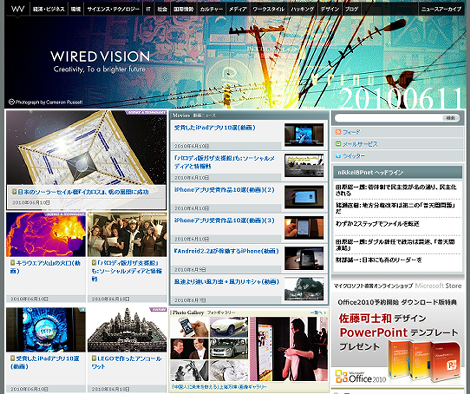Open the ツイッター link
This screenshot has height=394, width=470.
[354, 156]
